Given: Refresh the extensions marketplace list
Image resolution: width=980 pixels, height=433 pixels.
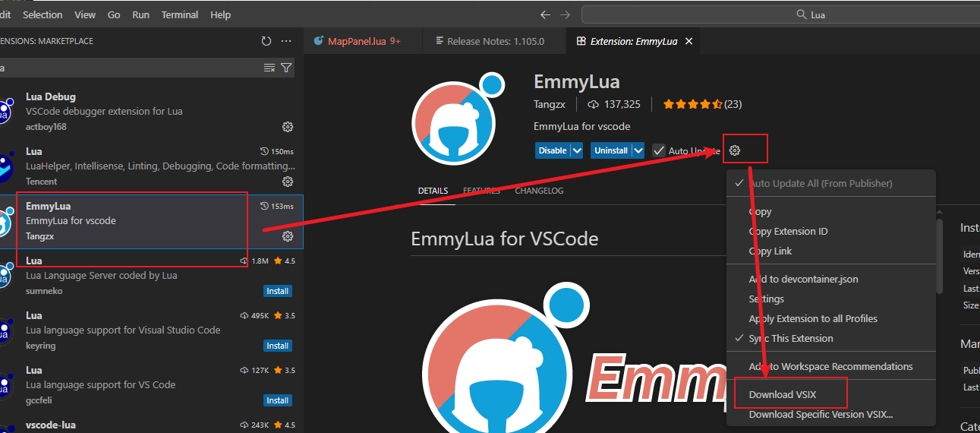Looking at the screenshot, I should click(x=266, y=41).
